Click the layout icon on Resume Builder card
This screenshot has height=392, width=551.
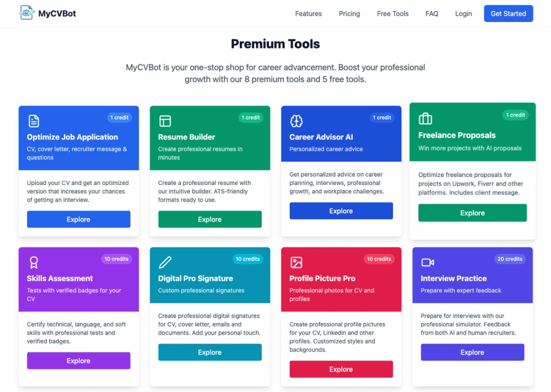click(165, 121)
